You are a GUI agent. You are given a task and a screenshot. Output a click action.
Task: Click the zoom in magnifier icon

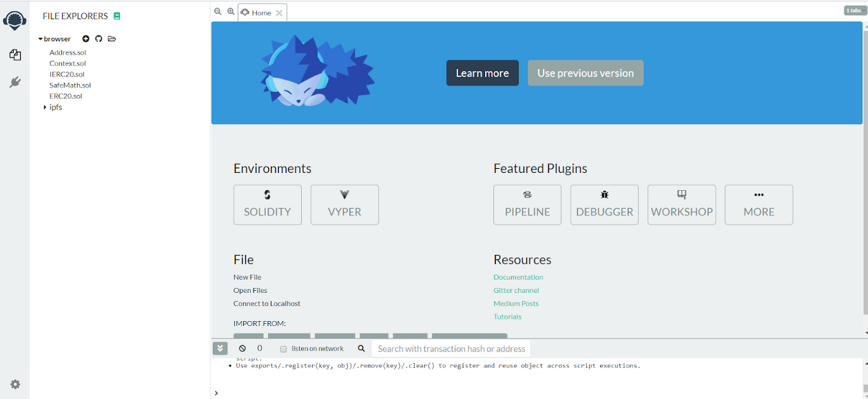click(231, 12)
